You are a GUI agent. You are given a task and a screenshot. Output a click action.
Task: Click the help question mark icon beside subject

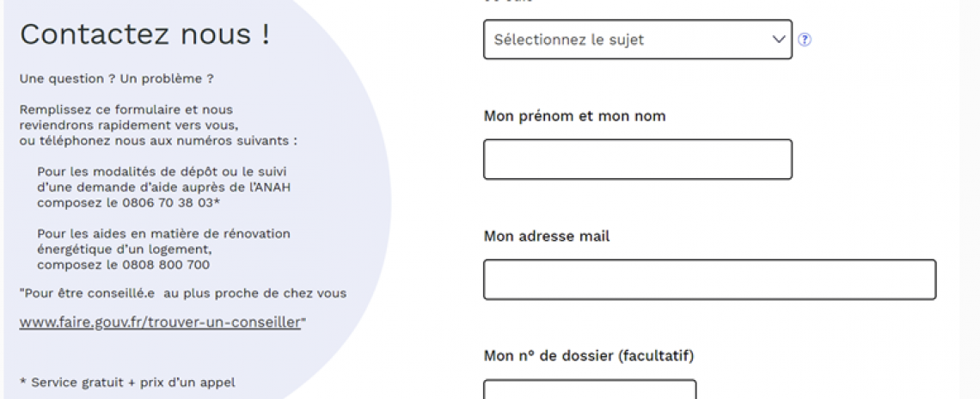point(805,40)
